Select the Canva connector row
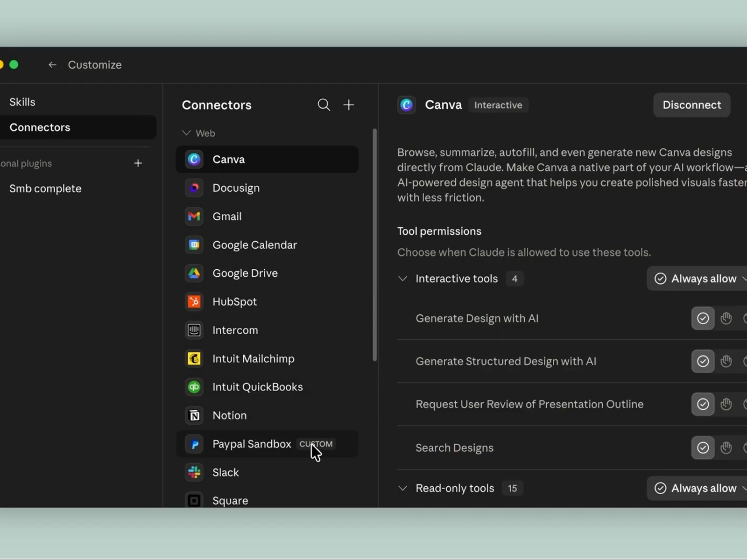Image resolution: width=747 pixels, height=560 pixels. 267,160
